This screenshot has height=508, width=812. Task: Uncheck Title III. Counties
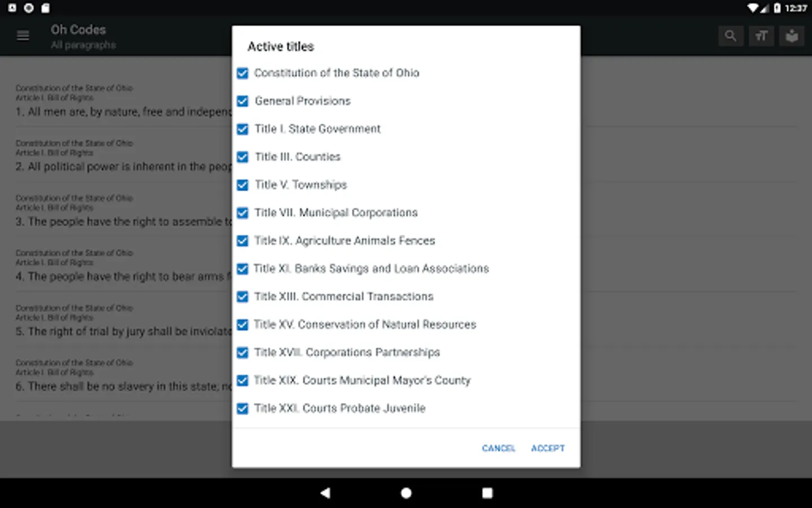242,157
